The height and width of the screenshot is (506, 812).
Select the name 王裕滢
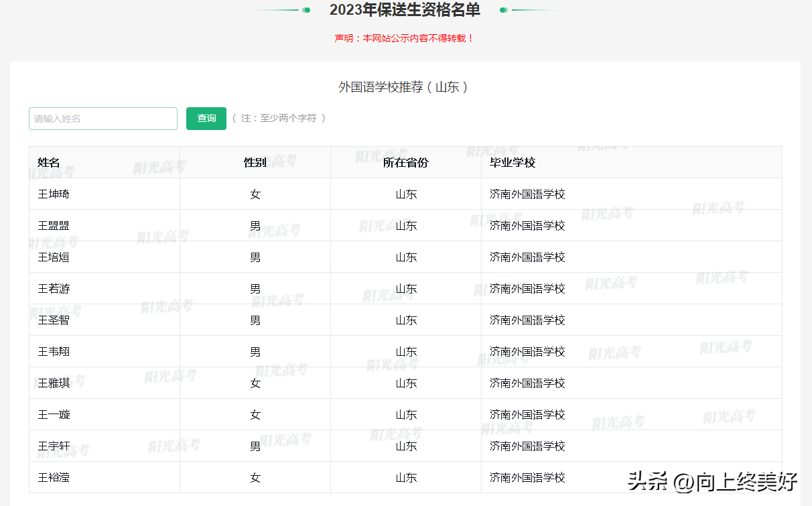[54, 478]
